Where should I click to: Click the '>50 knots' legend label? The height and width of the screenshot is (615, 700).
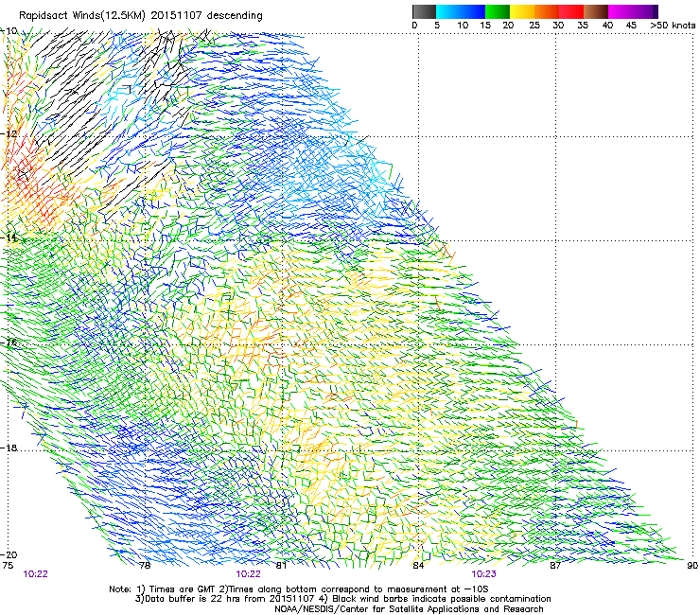[673, 26]
